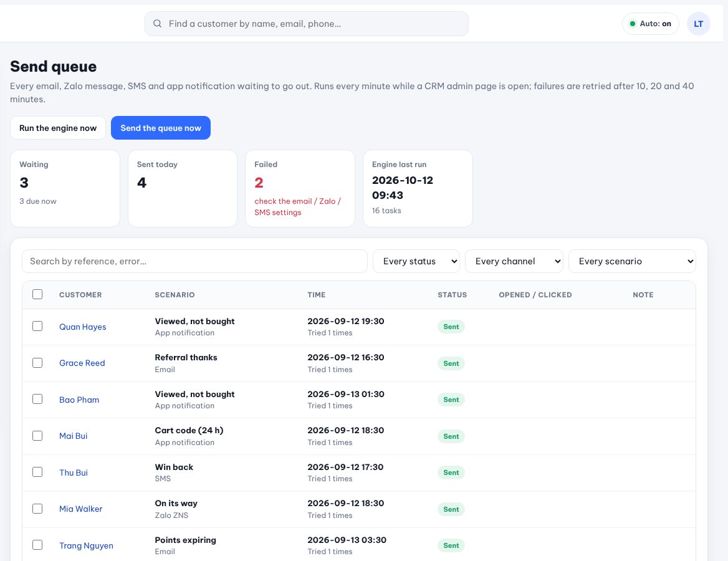Screen dimensions: 728x561
Task: Check the Quan Hayes row checkbox
Action: [37, 327]
